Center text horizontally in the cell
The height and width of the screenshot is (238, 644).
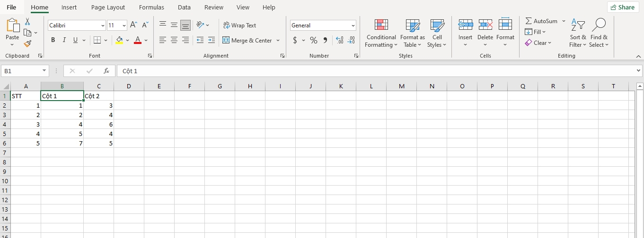[174, 40]
